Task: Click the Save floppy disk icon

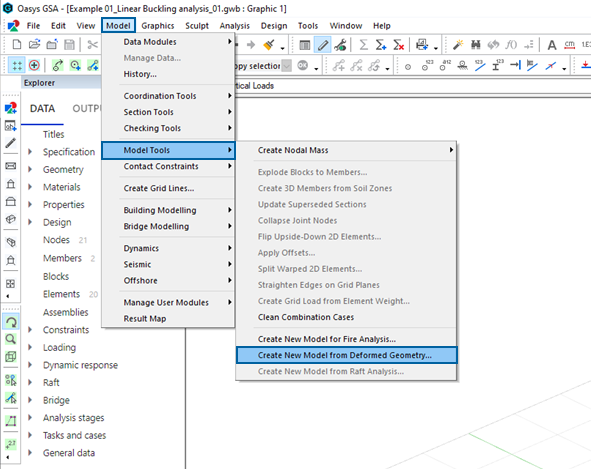Action: click(69, 44)
